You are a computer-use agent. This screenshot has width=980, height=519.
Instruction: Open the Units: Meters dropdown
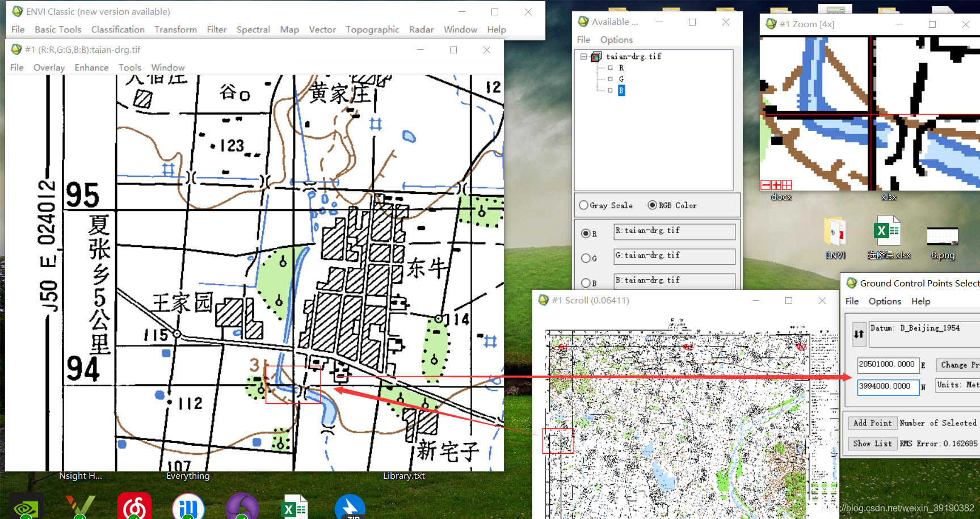958,385
